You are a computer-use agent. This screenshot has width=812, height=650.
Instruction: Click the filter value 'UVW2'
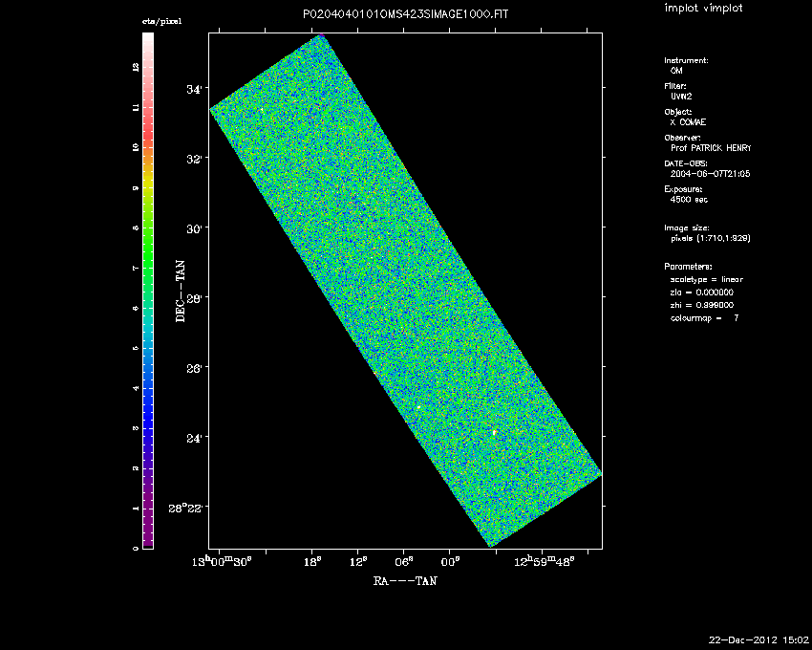[x=681, y=97]
